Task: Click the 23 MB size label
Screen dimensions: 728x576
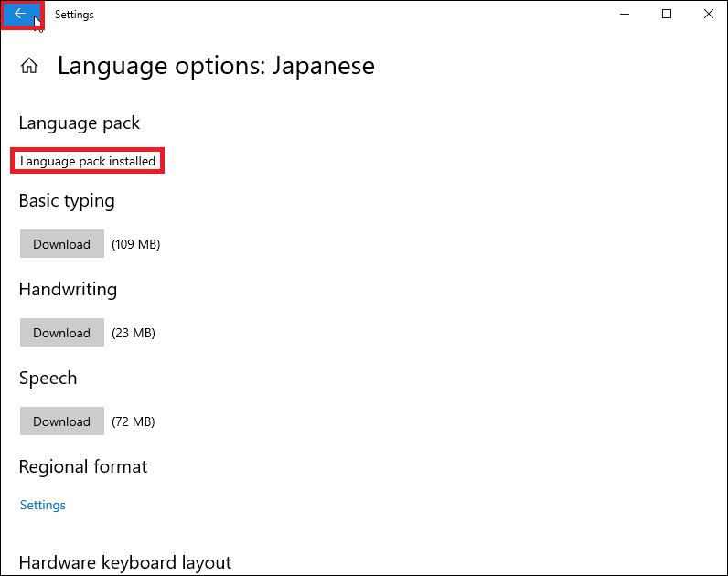Action: tap(134, 333)
